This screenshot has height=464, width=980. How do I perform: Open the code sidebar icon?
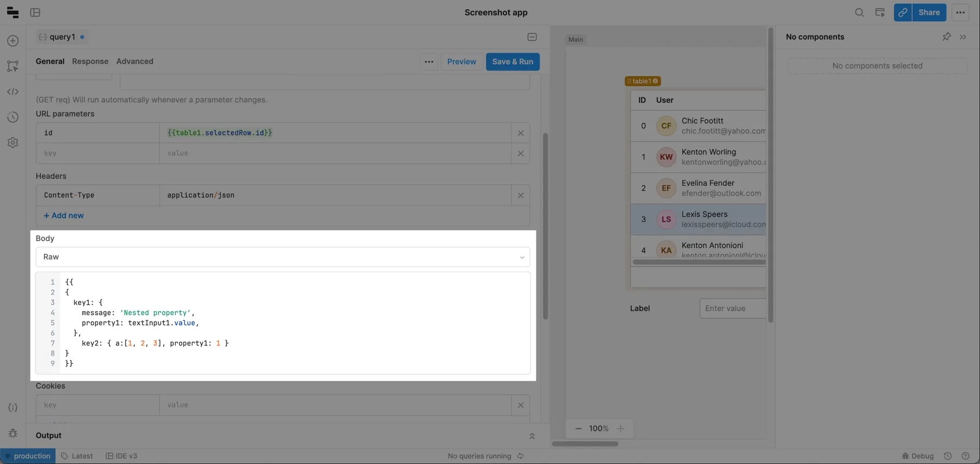coord(13,91)
